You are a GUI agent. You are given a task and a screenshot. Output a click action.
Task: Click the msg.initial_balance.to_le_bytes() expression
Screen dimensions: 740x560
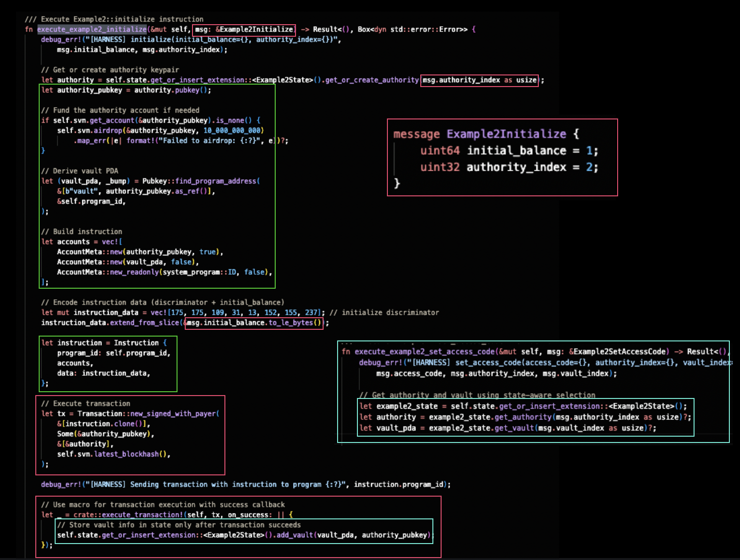coord(254,323)
